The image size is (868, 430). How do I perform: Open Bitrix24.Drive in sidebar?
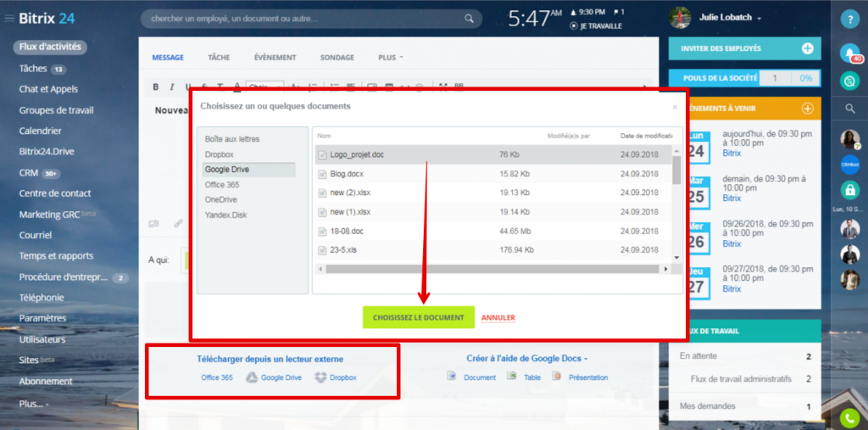pyautogui.click(x=47, y=152)
